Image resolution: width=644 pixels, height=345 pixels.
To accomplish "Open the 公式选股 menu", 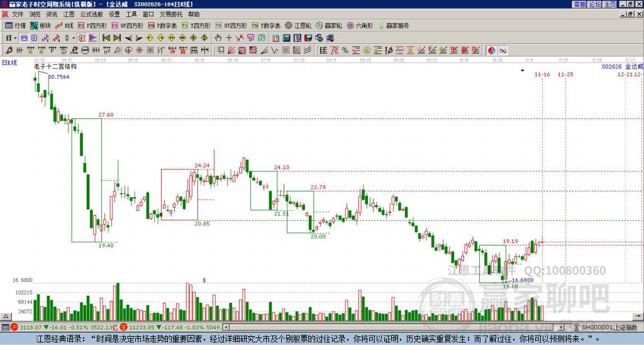I will pyautogui.click(x=92, y=14).
